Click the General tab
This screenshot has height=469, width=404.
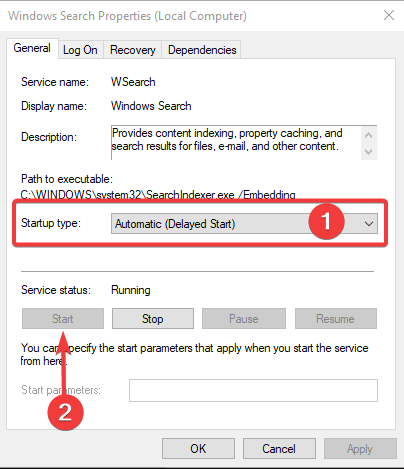pos(32,48)
